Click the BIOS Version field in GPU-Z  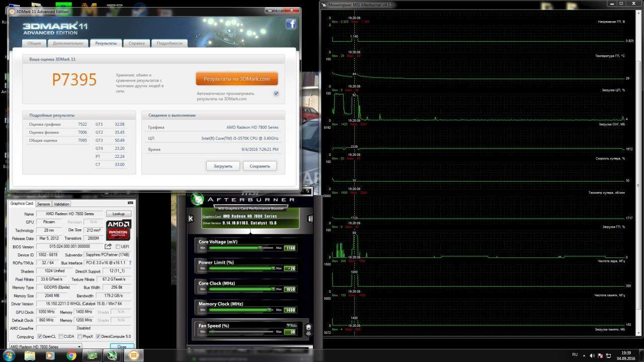pyautogui.click(x=69, y=246)
